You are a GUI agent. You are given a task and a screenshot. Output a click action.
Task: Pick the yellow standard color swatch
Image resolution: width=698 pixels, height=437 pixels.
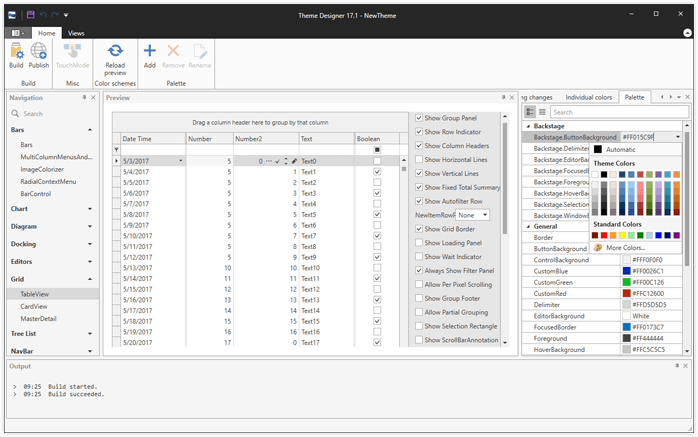[623, 235]
